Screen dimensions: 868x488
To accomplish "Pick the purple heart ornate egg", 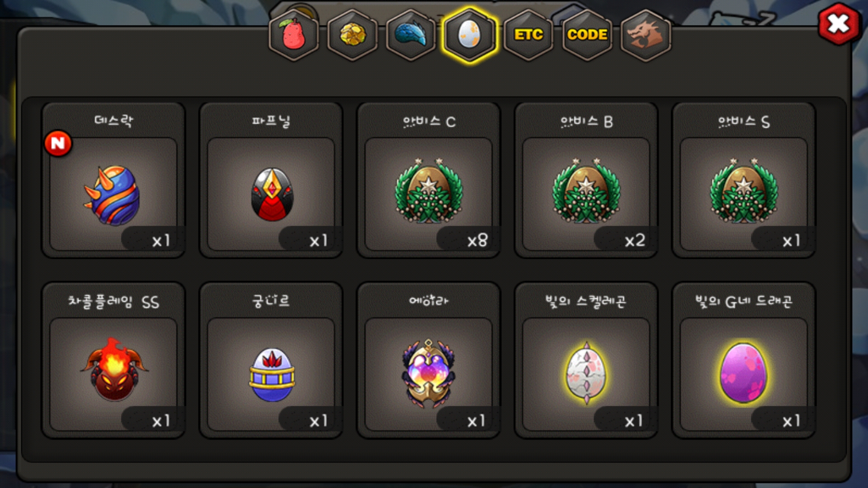I will [x=429, y=373].
